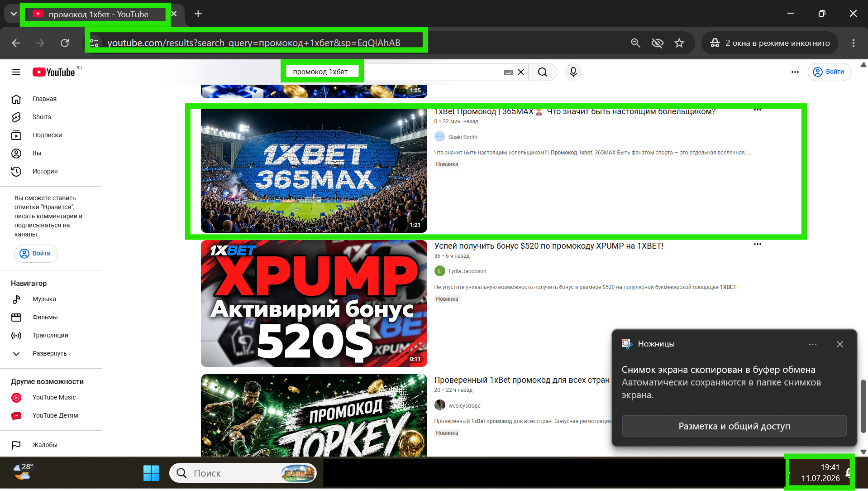Click the scrollbar down arrow
Viewport: 868px width, 491px height.
point(863,452)
